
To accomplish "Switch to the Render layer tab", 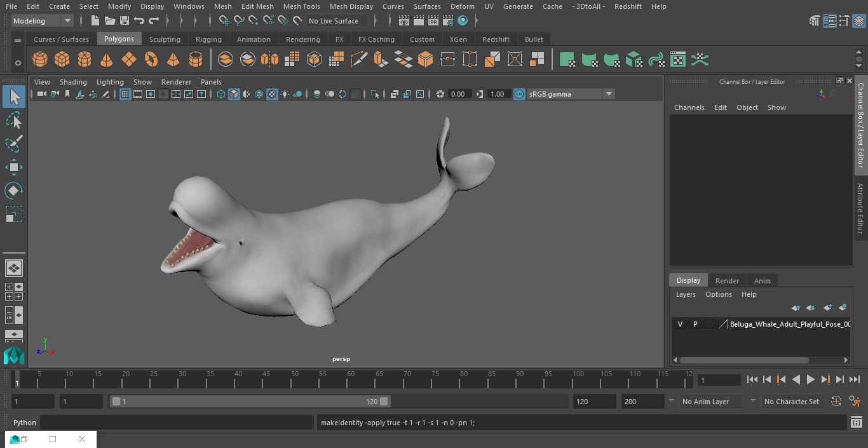I will pyautogui.click(x=727, y=281).
